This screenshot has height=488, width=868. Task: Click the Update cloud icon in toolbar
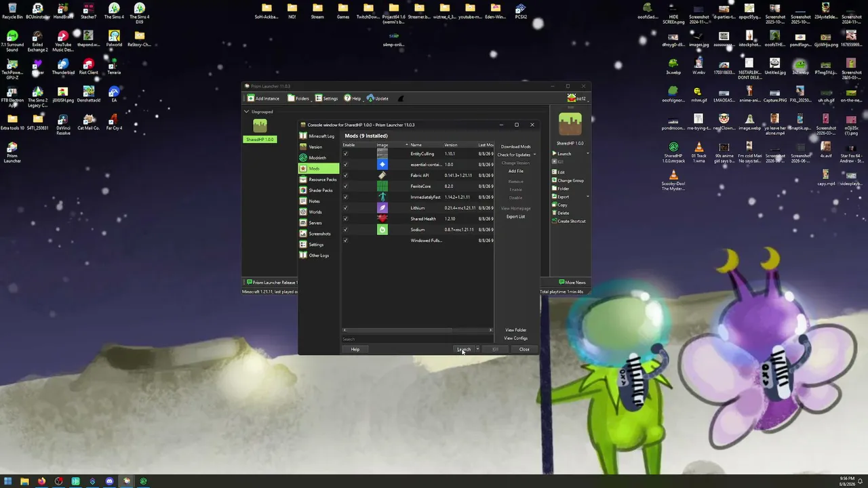click(x=370, y=98)
